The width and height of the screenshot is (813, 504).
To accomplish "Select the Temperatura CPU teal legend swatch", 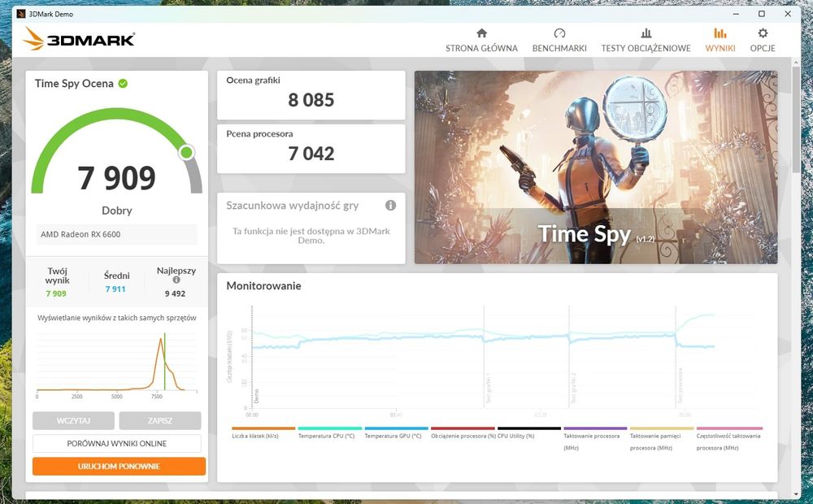I will click(330, 428).
